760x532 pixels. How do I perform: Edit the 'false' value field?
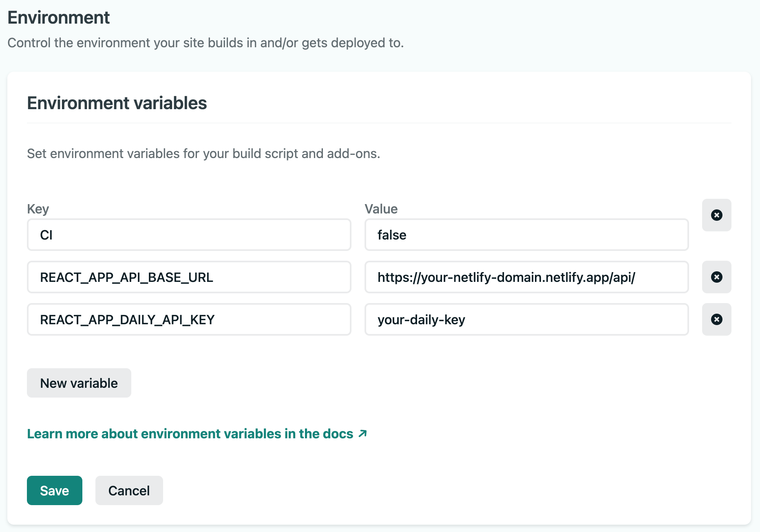coord(527,235)
